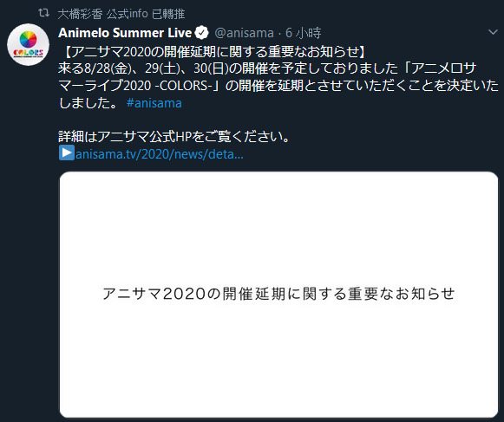Open the tweet via 6 小時 timestamp

click(x=303, y=33)
